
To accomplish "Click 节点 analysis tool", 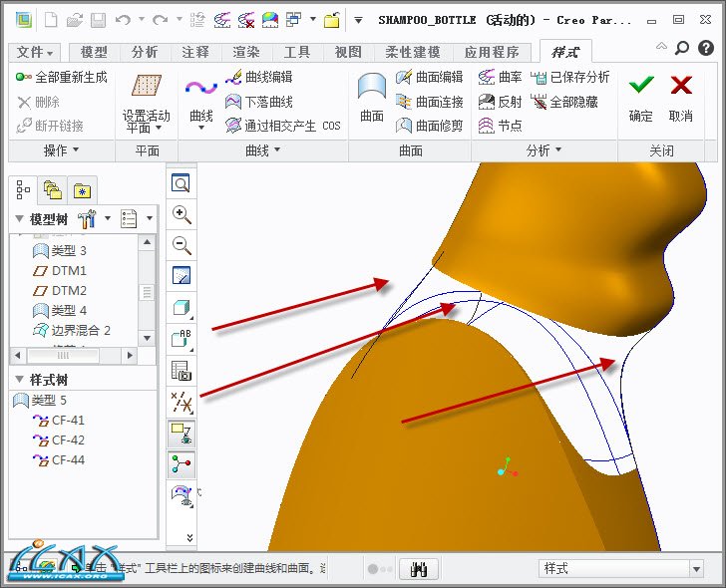I will click(500, 126).
